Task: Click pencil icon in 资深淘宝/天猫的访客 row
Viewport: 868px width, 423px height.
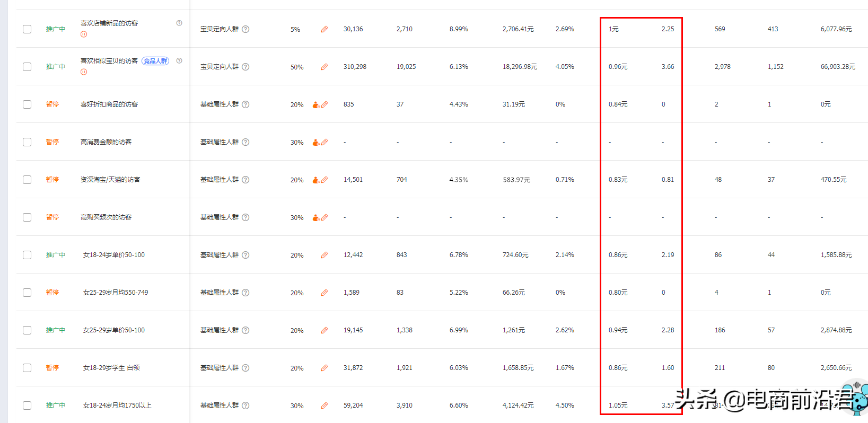Action: 325,180
